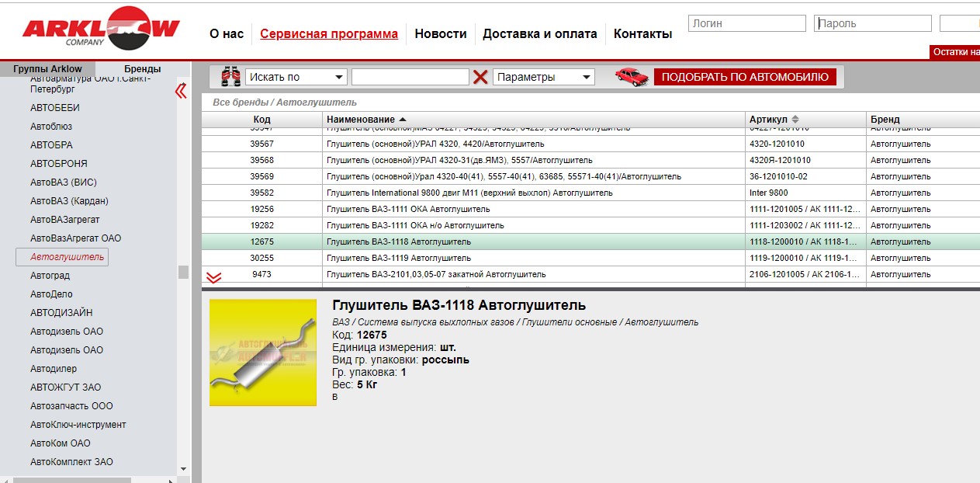Image resolution: width=980 pixels, height=483 pixels.
Task: Select АВТОЖГУТ ЗАО brand
Action: pyautogui.click(x=66, y=387)
